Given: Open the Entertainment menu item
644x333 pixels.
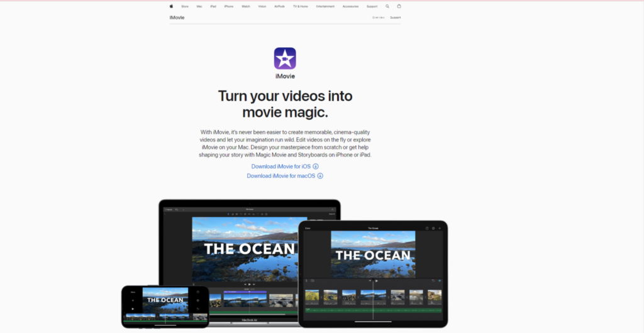Looking at the screenshot, I should click(x=325, y=6).
